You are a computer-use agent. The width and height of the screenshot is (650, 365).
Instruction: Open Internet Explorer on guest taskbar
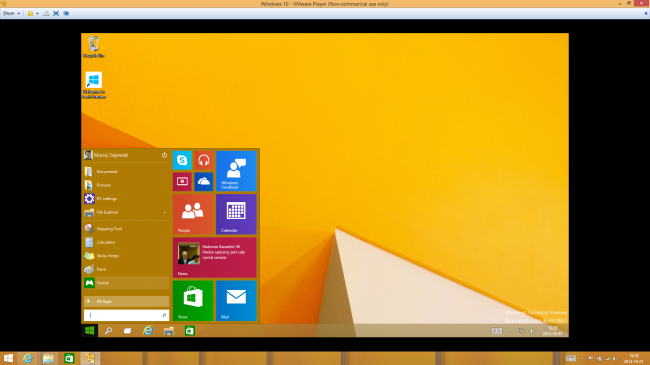[x=148, y=331]
